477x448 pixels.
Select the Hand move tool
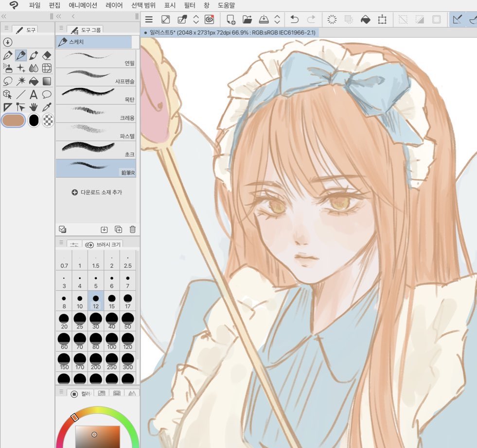tap(34, 107)
